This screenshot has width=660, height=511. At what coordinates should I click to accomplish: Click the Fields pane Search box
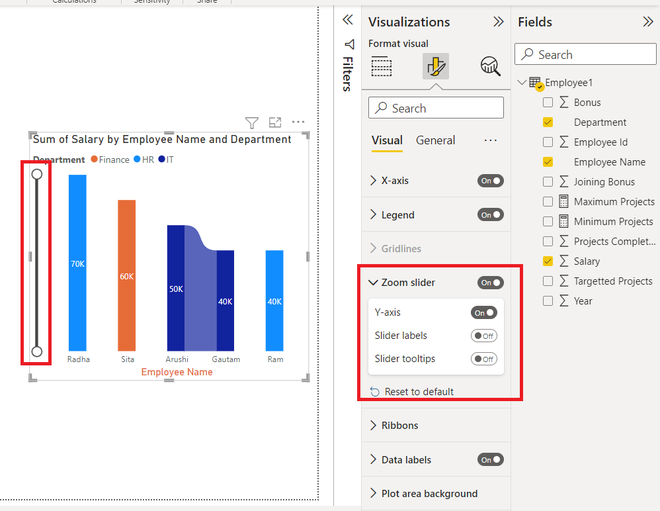585,54
